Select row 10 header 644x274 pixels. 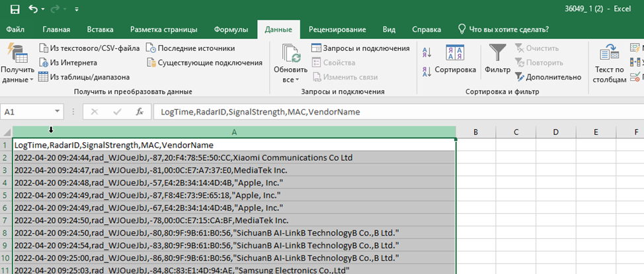click(x=6, y=258)
